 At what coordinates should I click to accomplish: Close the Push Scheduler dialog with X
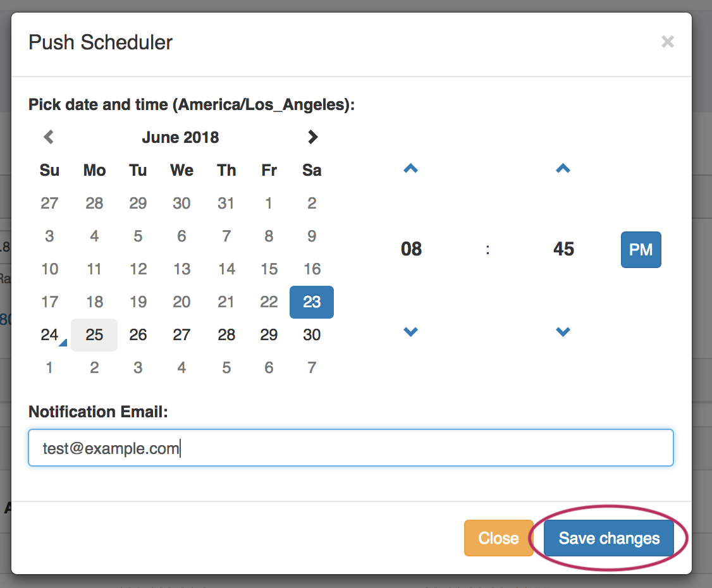(667, 42)
